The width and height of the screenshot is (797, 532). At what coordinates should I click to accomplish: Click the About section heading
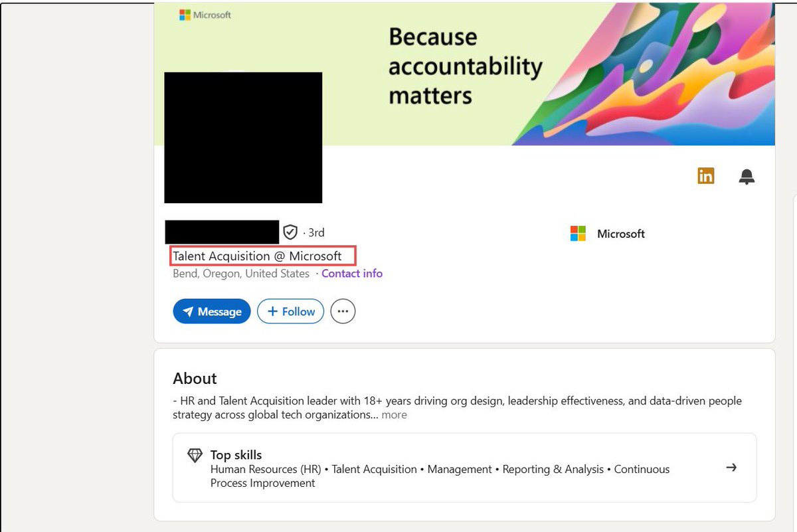(195, 379)
